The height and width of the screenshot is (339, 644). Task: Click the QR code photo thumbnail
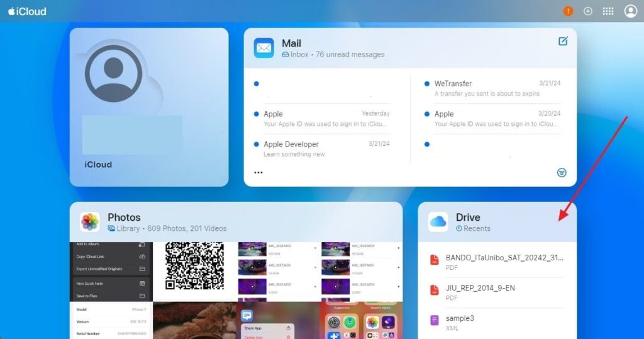pyautogui.click(x=194, y=264)
